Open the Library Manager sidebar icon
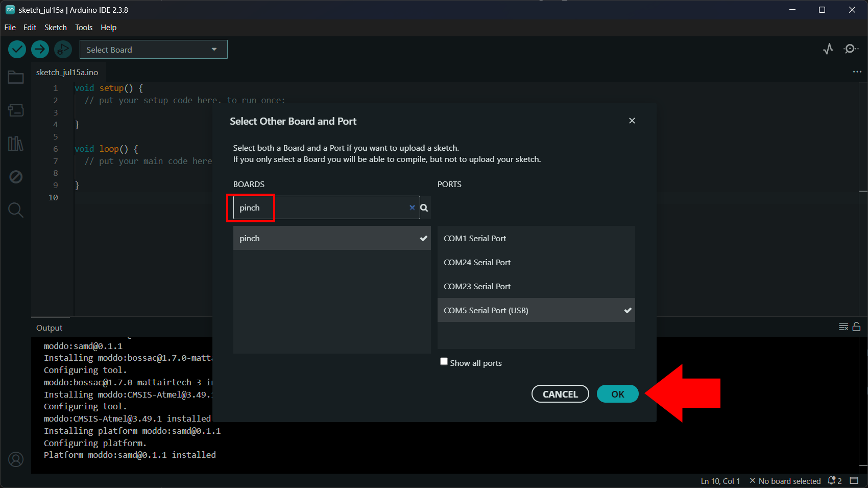 pos(16,144)
